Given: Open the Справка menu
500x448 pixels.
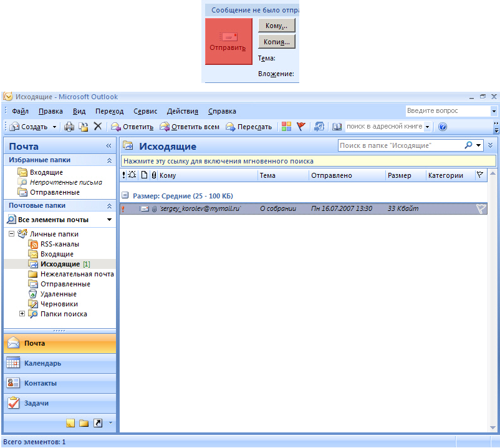Looking at the screenshot, I should 222,111.
